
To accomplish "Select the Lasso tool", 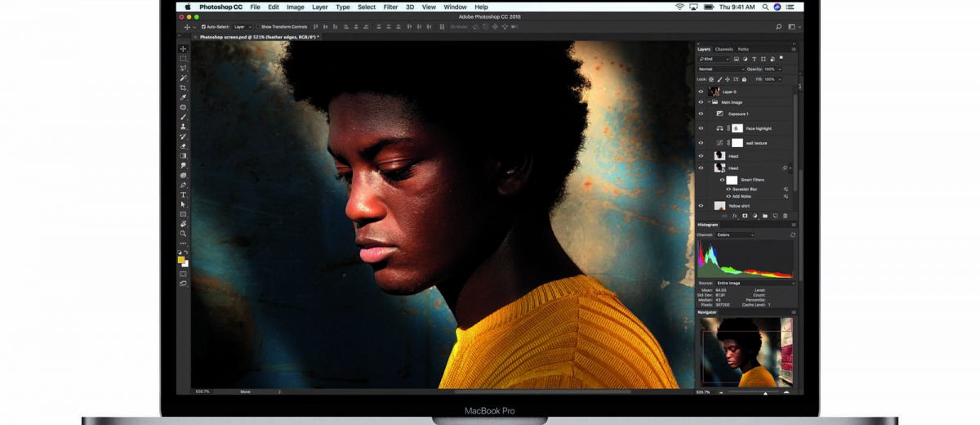I will tap(183, 69).
